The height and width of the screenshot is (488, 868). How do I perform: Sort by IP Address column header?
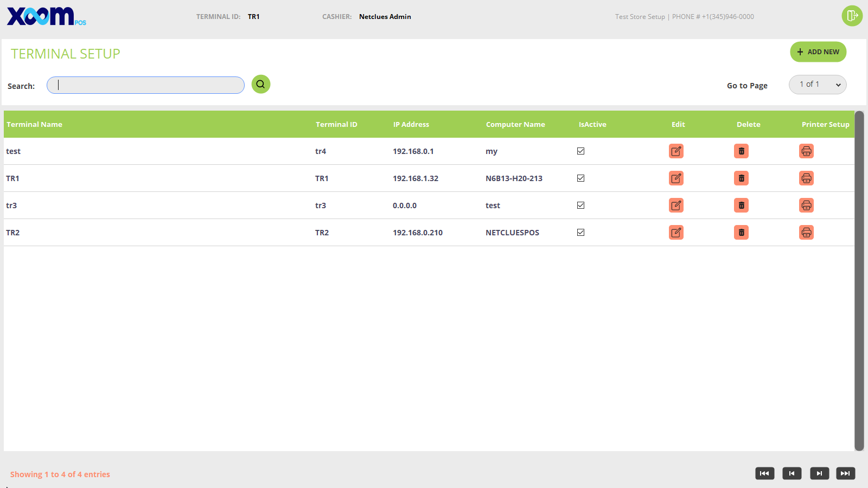[x=411, y=124]
